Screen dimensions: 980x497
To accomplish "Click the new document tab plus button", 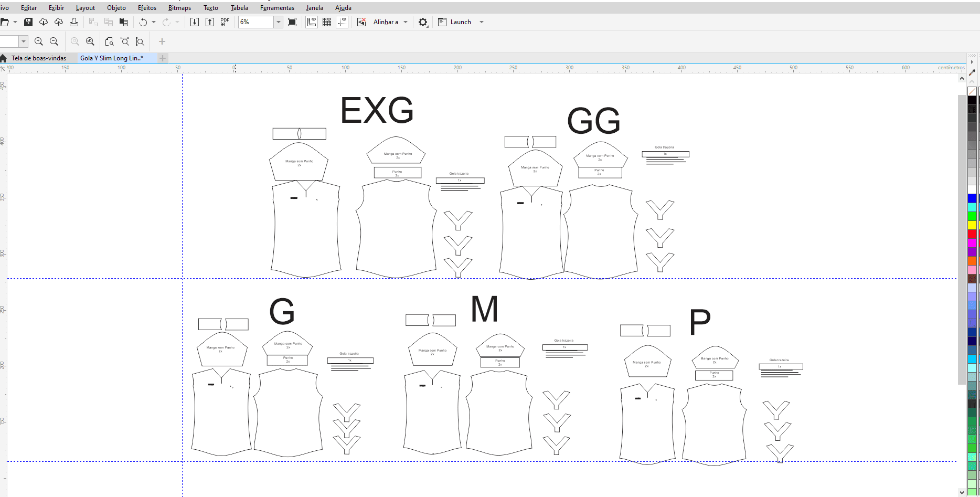I will (x=163, y=58).
